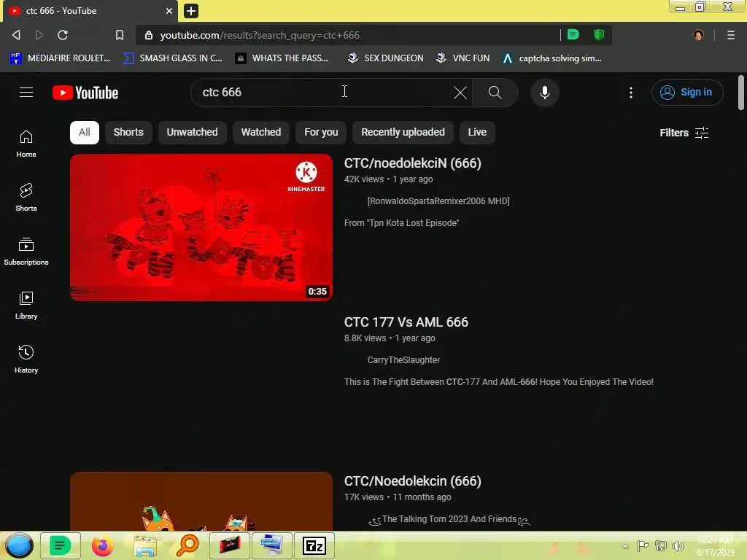Image resolution: width=747 pixels, height=560 pixels.
Task: Open captcha solving sim... bookmark
Action: pyautogui.click(x=551, y=58)
